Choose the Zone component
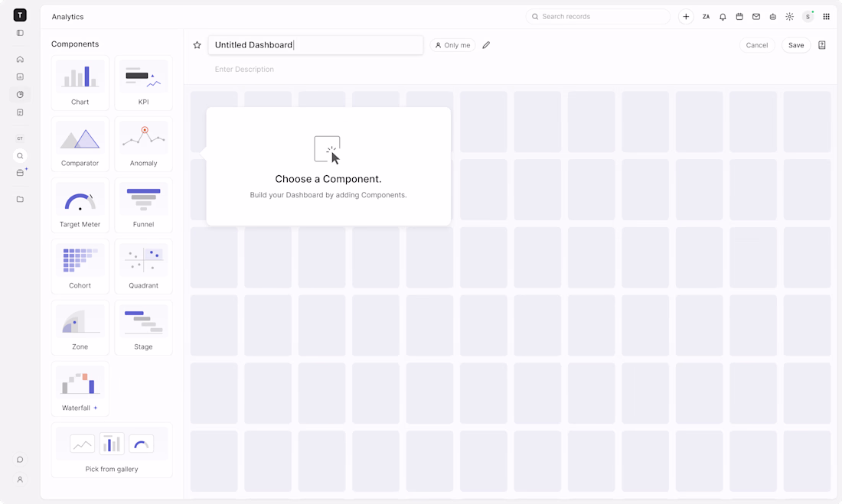 pos(80,327)
